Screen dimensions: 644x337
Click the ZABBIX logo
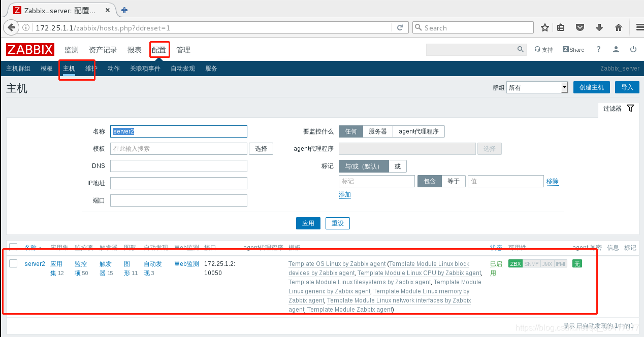click(x=30, y=49)
